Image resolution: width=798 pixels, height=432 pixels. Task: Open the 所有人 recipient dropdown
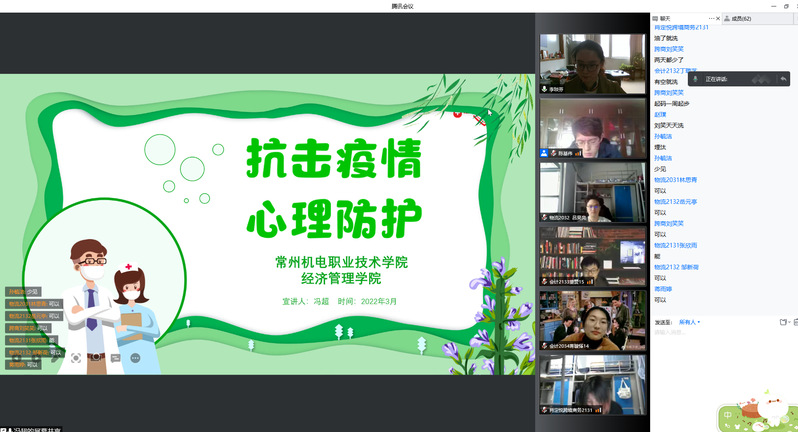coord(689,322)
